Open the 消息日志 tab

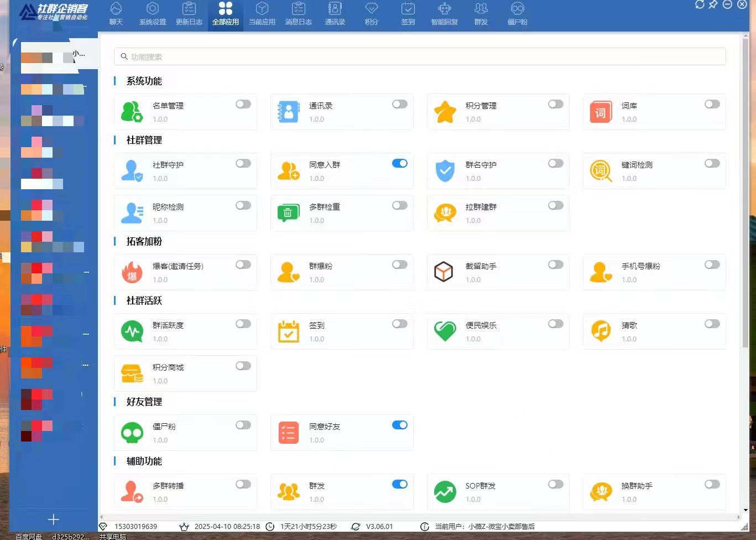[x=299, y=14]
